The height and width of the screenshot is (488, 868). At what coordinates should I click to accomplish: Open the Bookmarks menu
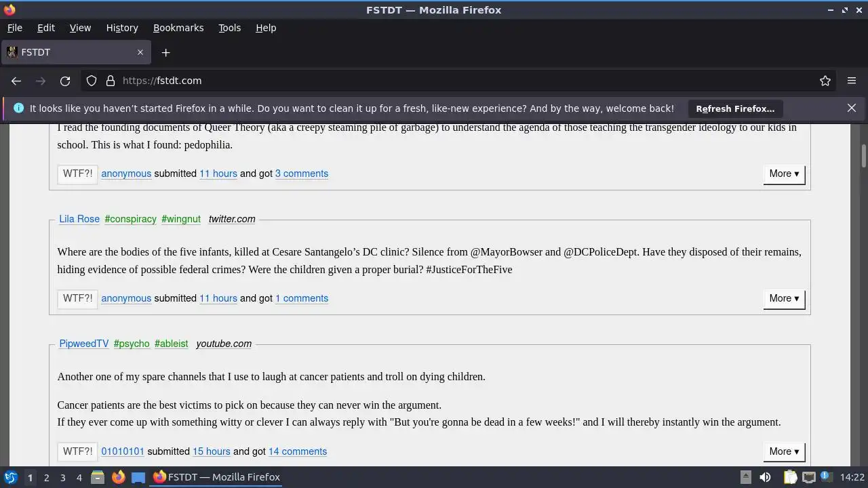coord(178,28)
